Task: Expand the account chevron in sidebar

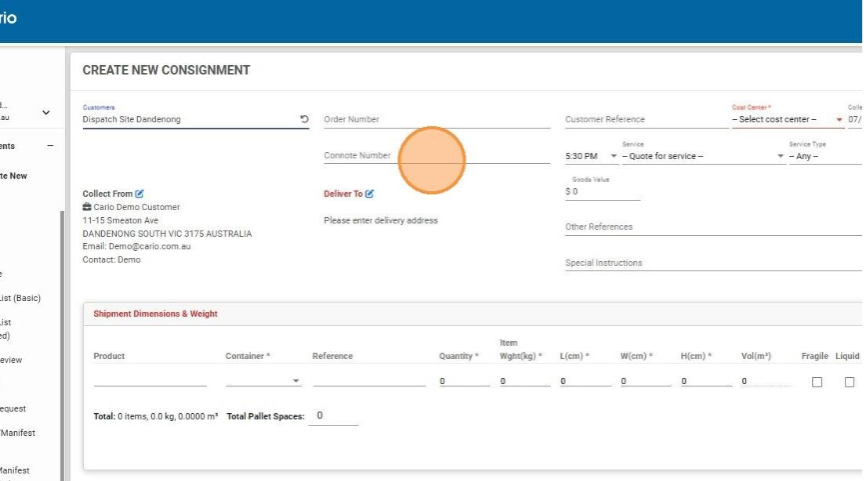Action: tap(46, 113)
